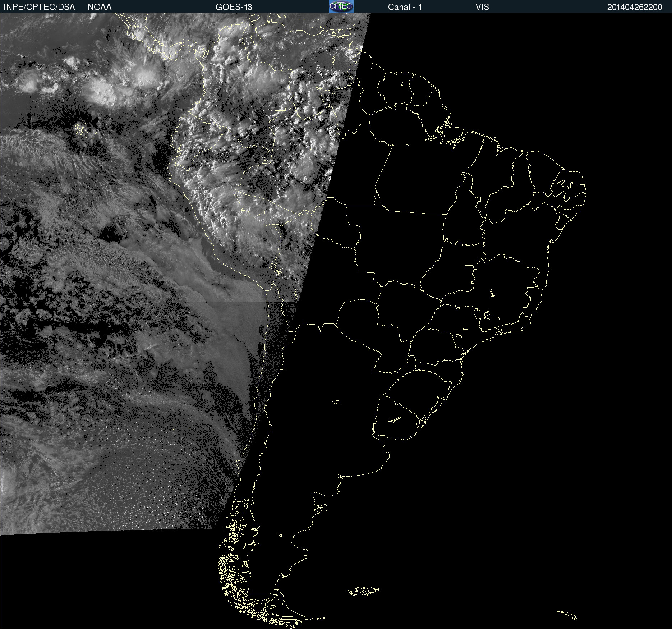Click the VIS channel label

point(482,7)
